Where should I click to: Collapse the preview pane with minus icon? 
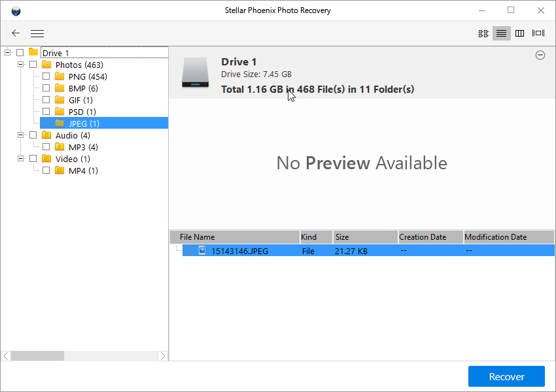(540, 56)
